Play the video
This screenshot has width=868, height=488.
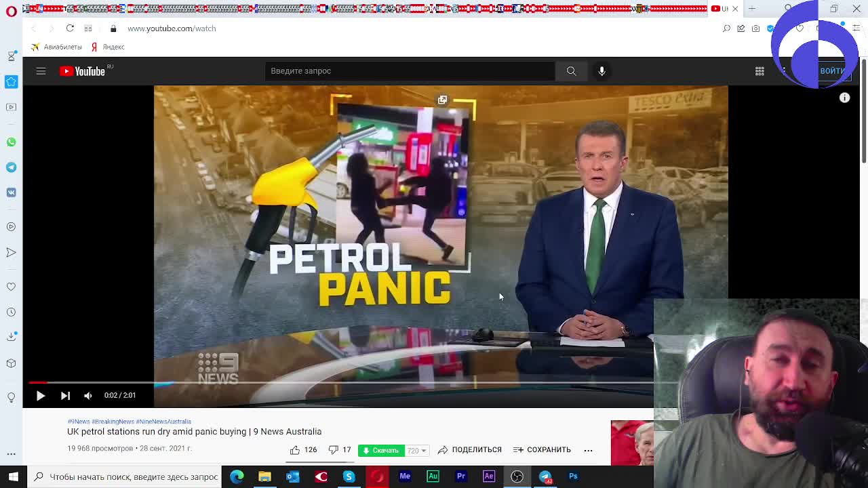[x=40, y=395]
